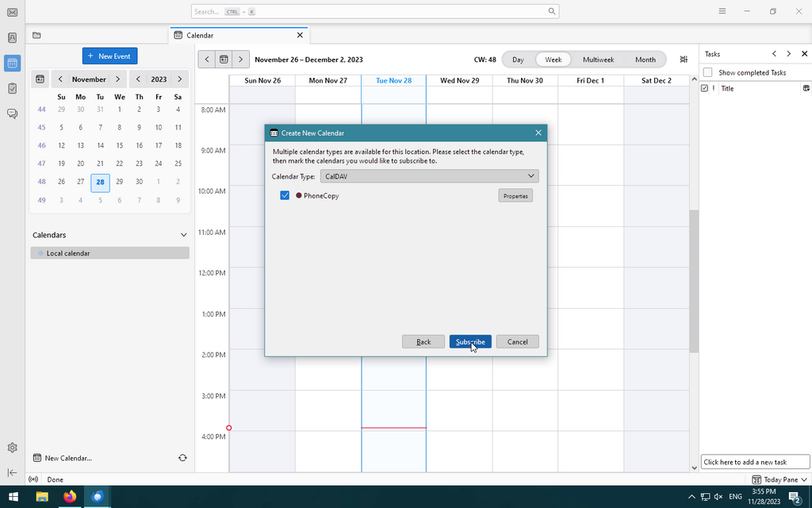Toggle the task completed column checkbox header
The image size is (812, 508).
(705, 88)
